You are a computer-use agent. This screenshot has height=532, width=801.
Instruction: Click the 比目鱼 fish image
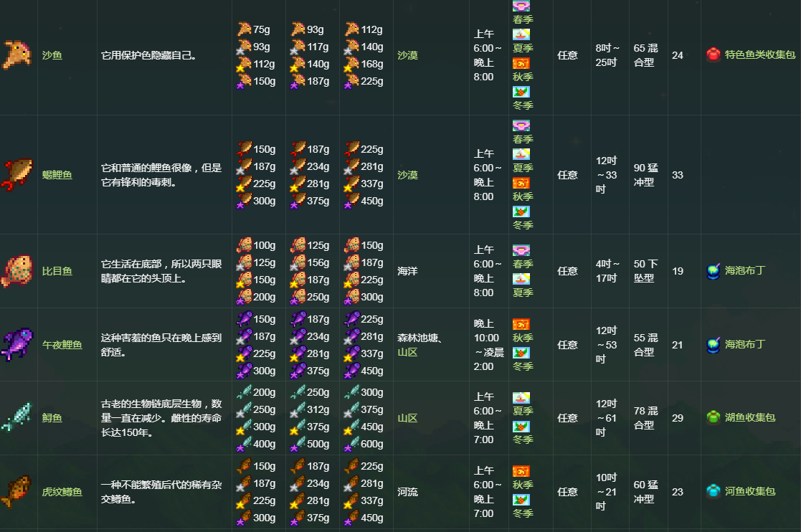coord(17,271)
